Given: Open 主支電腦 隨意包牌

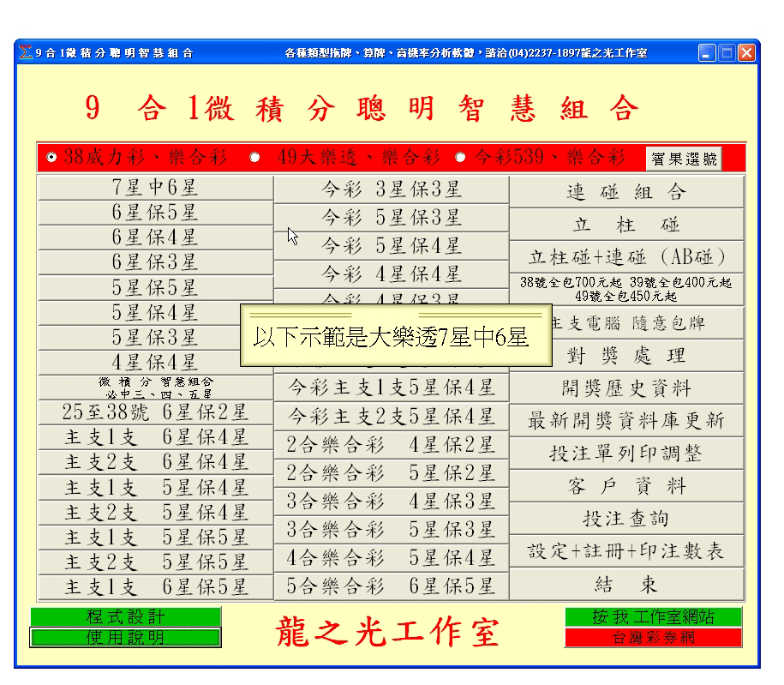Looking at the screenshot, I should pos(648,322).
